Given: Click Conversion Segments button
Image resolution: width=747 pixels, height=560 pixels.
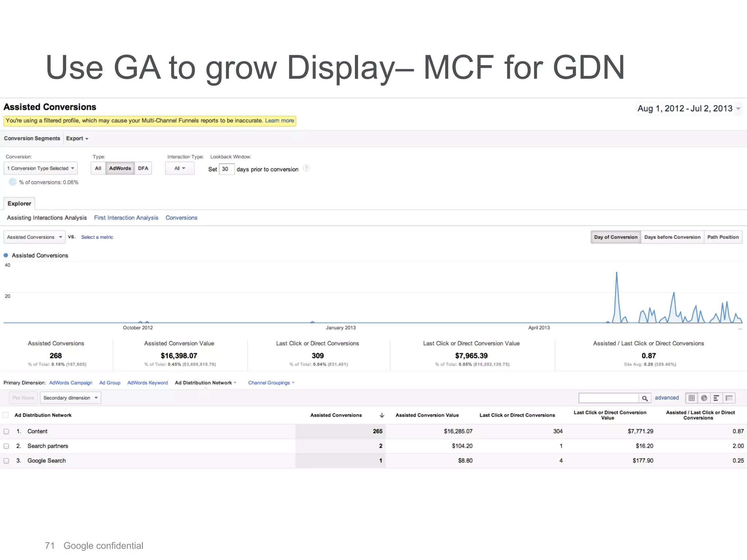Looking at the screenshot, I should coord(32,139).
